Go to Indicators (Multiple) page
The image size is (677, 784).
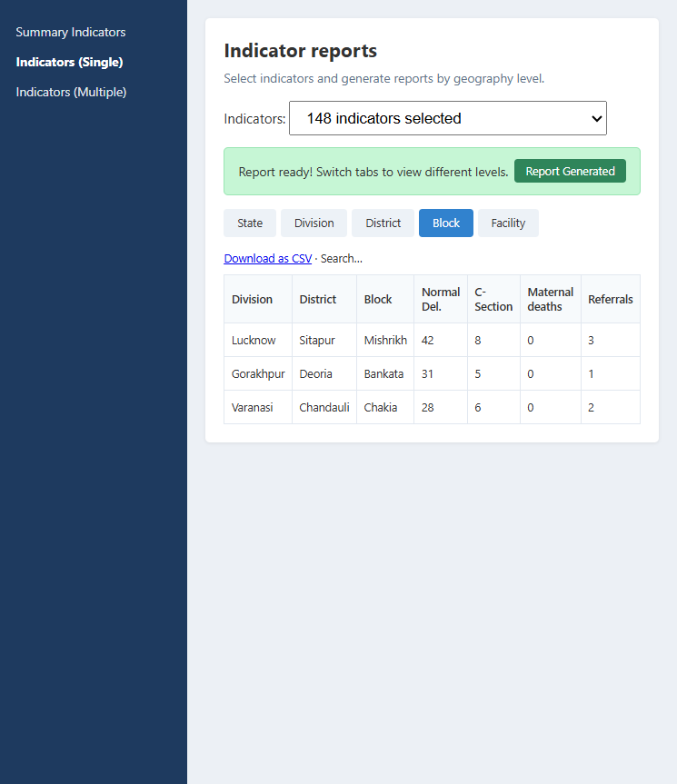pos(71,92)
